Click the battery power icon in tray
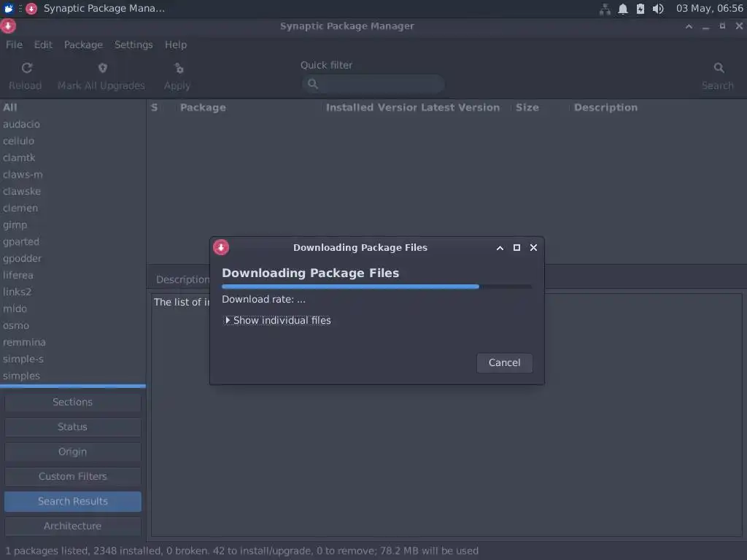Viewport: 747px width, 560px height. (x=640, y=9)
